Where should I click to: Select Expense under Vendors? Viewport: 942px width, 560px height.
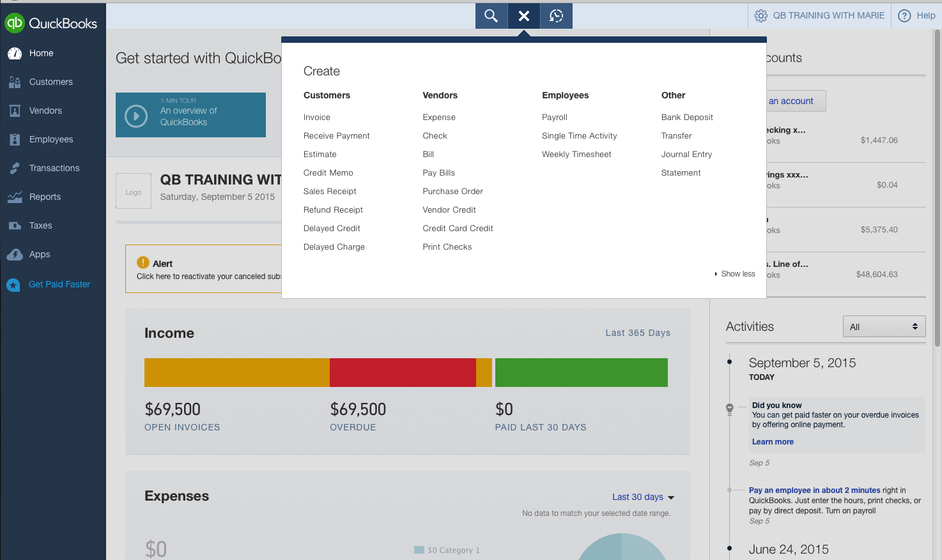click(x=439, y=117)
